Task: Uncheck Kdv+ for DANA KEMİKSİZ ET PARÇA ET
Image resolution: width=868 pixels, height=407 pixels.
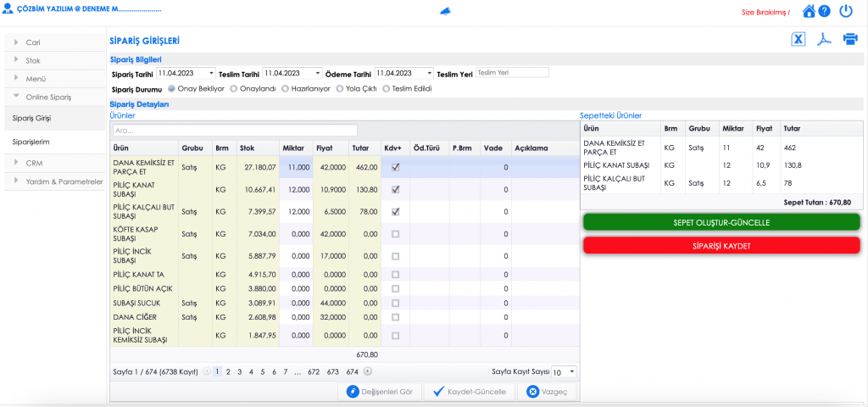Action: pos(395,168)
